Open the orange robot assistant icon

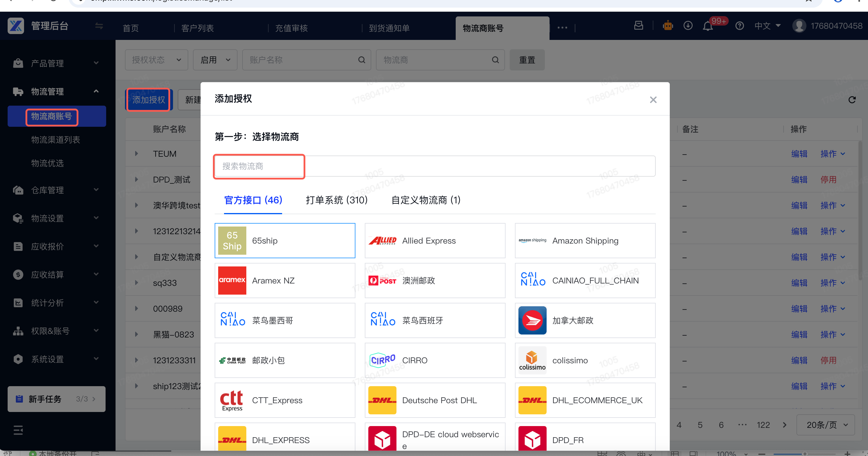pyautogui.click(x=667, y=26)
